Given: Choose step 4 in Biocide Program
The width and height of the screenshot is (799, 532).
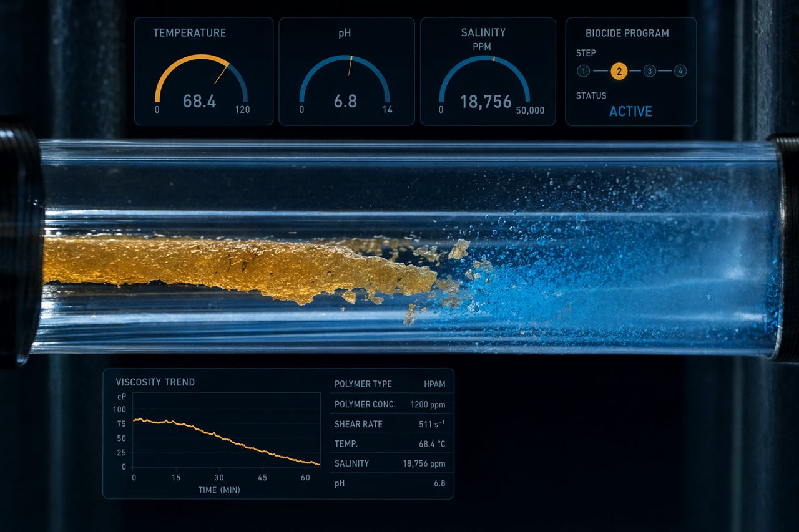Looking at the screenshot, I should tap(680, 71).
